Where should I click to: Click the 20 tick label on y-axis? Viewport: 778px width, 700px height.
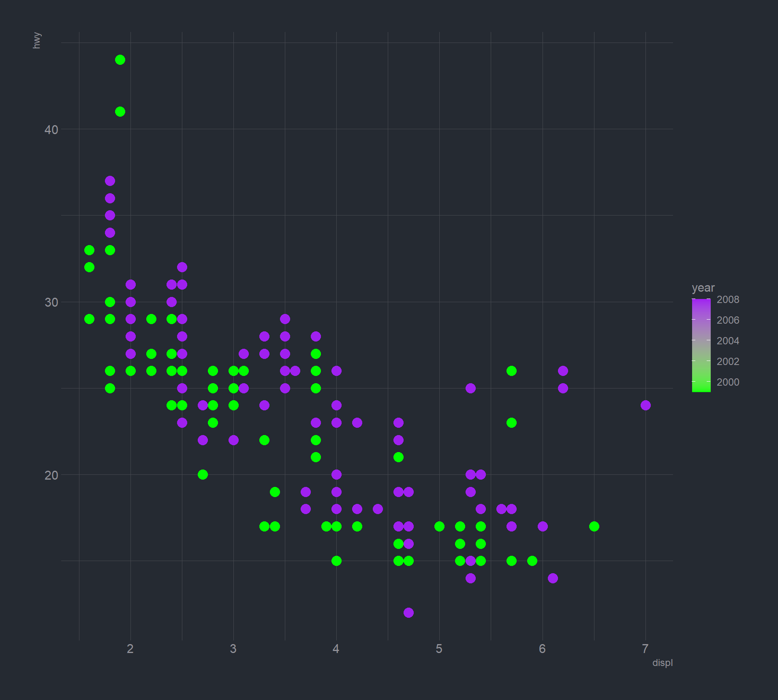coord(51,475)
